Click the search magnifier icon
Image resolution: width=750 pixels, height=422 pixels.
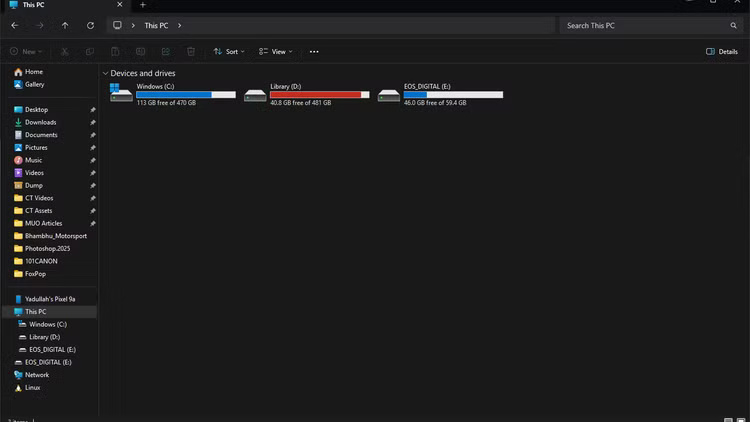point(733,25)
